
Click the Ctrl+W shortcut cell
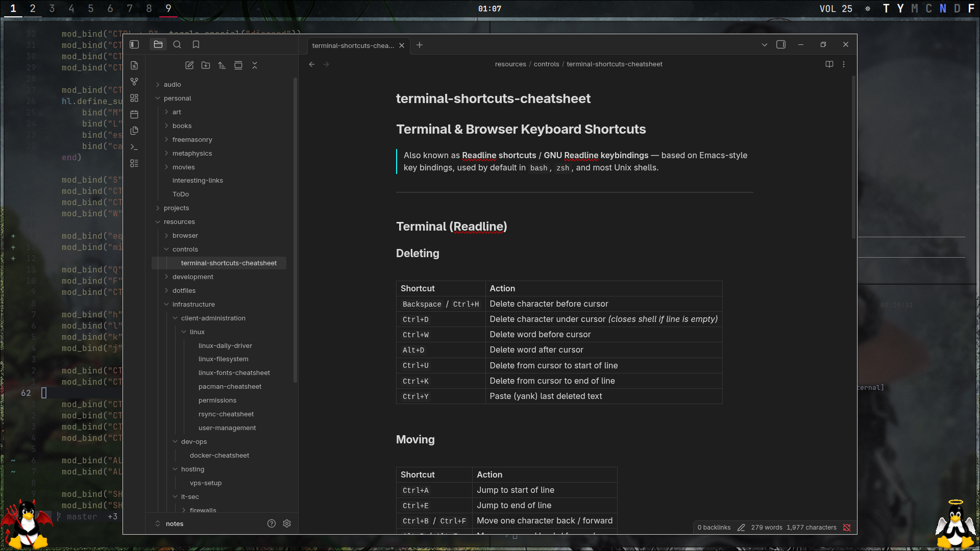coord(440,335)
